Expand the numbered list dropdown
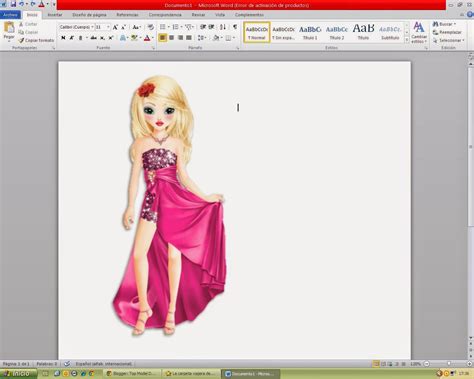The image size is (474, 379). pyautogui.click(x=181, y=27)
